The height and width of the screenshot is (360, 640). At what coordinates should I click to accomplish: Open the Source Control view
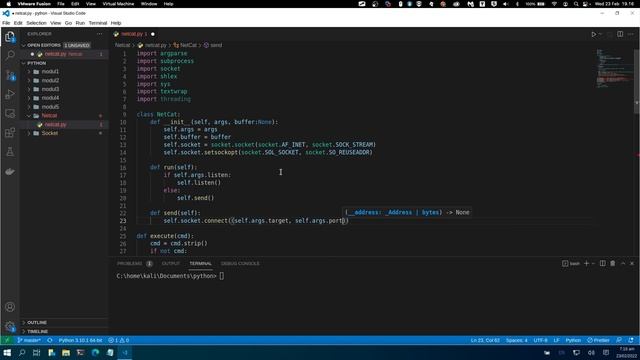(10, 75)
